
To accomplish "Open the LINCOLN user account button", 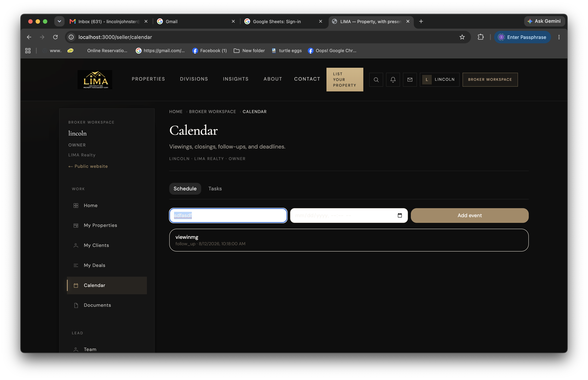I will 440,79.
